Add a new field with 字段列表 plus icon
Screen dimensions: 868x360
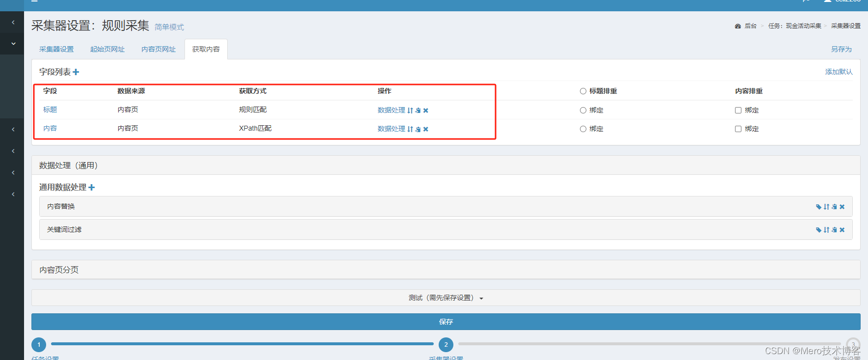(76, 72)
